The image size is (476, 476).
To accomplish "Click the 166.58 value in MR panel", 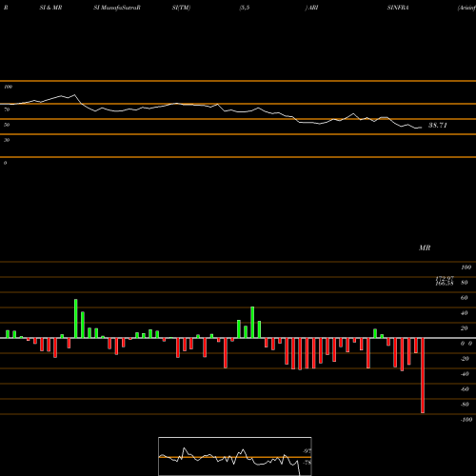I will pos(445,284).
